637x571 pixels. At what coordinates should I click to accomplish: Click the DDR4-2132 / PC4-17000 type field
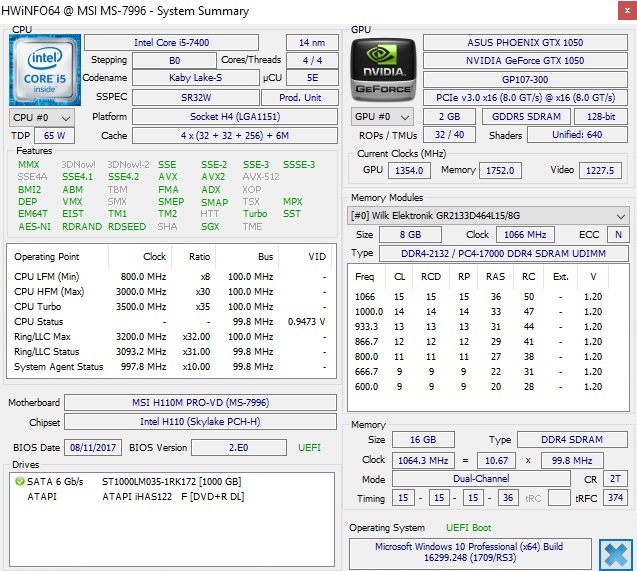pyautogui.click(x=503, y=253)
